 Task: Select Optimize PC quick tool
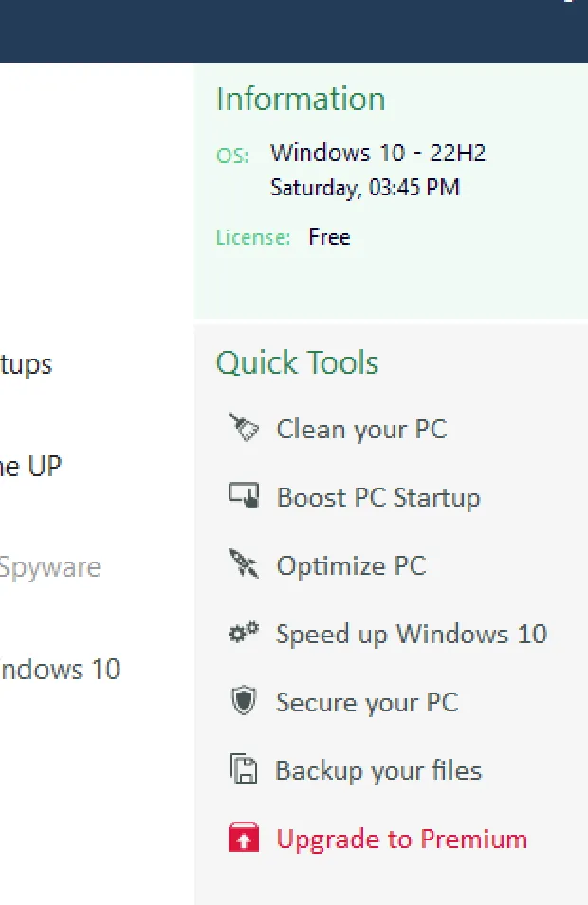[x=352, y=565]
